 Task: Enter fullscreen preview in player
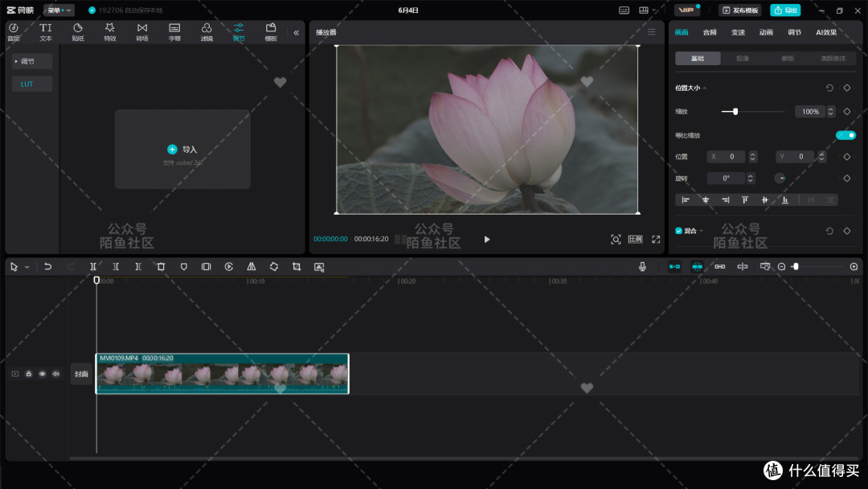(x=656, y=239)
